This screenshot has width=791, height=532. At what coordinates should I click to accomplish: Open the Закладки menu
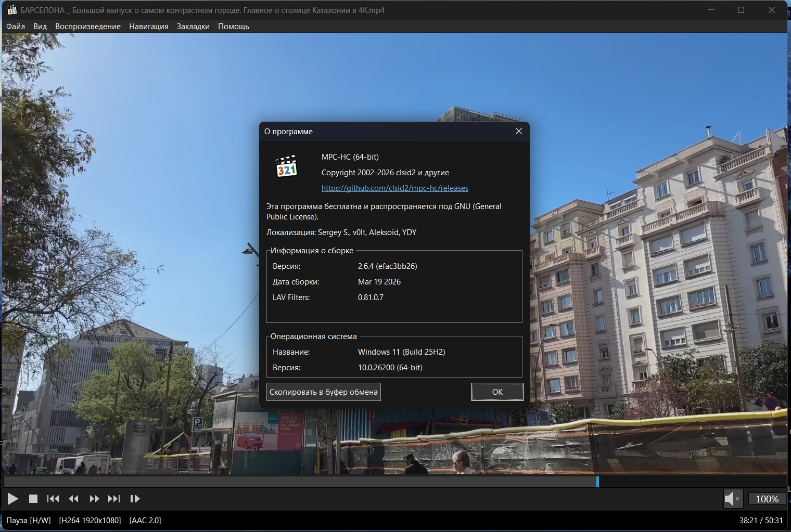tap(193, 27)
